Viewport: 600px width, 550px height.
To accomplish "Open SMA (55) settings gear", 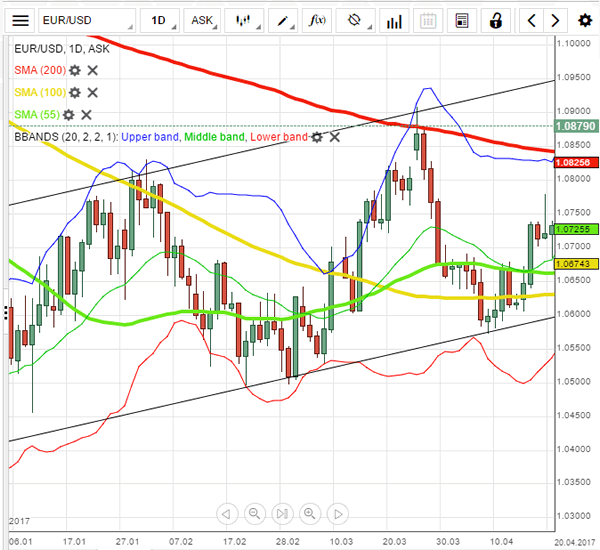I will 69,115.
